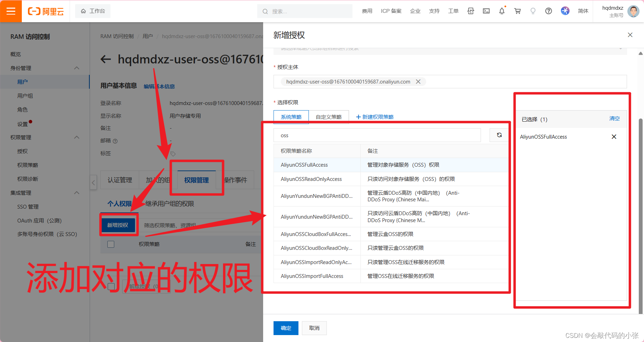Open the help question-mark icon
The height and width of the screenshot is (342, 644).
tap(548, 11)
